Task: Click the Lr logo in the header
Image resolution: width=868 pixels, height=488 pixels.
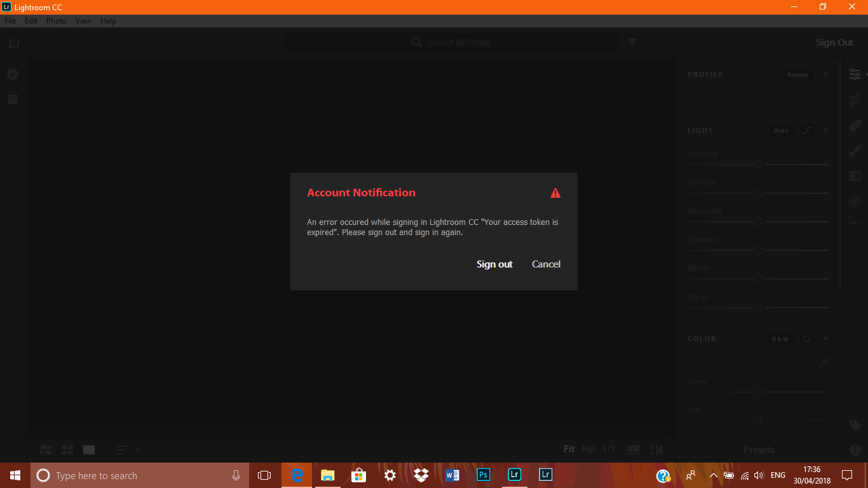Action: pos(15,43)
